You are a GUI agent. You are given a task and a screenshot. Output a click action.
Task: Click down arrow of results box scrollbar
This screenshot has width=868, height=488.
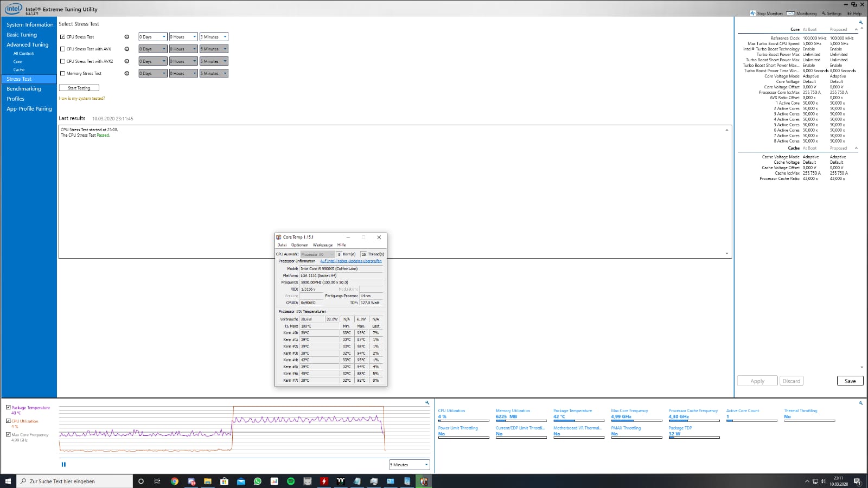pyautogui.click(x=727, y=253)
